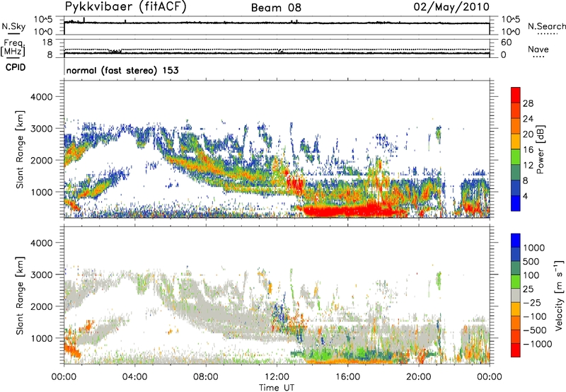Click the 'Velocity [m s-1]' color bar label
Viewport: 566px width, 392px height.
(559, 295)
